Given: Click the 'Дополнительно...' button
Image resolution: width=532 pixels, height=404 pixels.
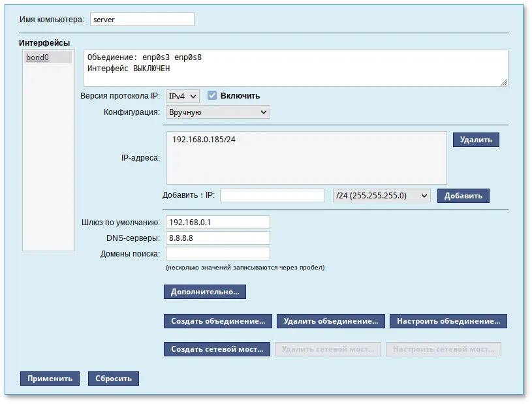Looking at the screenshot, I should point(204,292).
